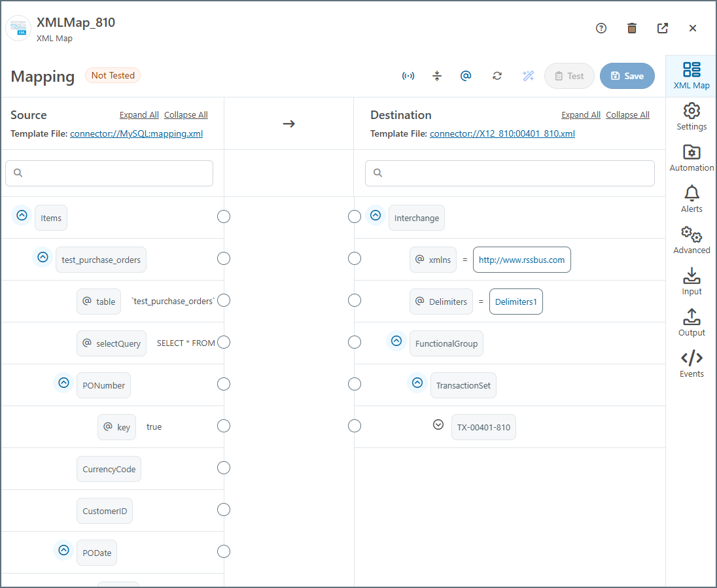The width and height of the screenshot is (717, 588).
Task: Click the collapse-vertical icon in Mapping toolbar
Action: click(x=437, y=76)
